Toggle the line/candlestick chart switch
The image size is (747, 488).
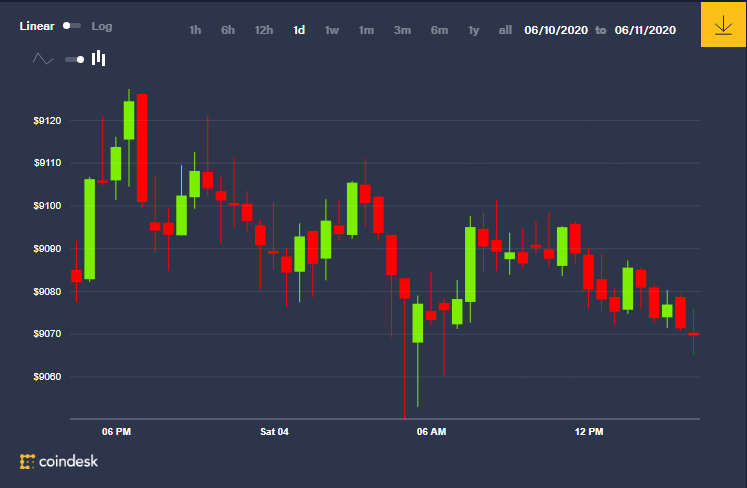tap(75, 59)
